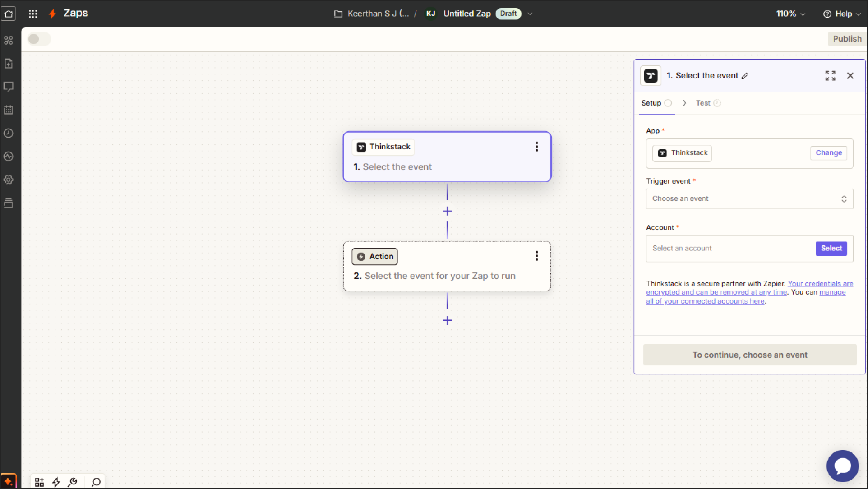Open the pulse activity icon in sidebar
The image size is (868, 489).
point(9,157)
